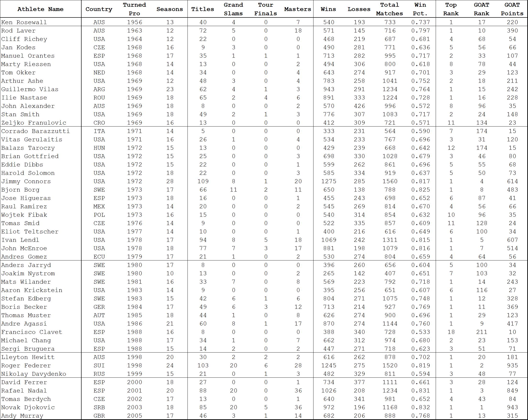Select Francisco Clavet's GOAT Rank 211
This screenshot has height=420, width=528.
pyautogui.click(x=481, y=332)
